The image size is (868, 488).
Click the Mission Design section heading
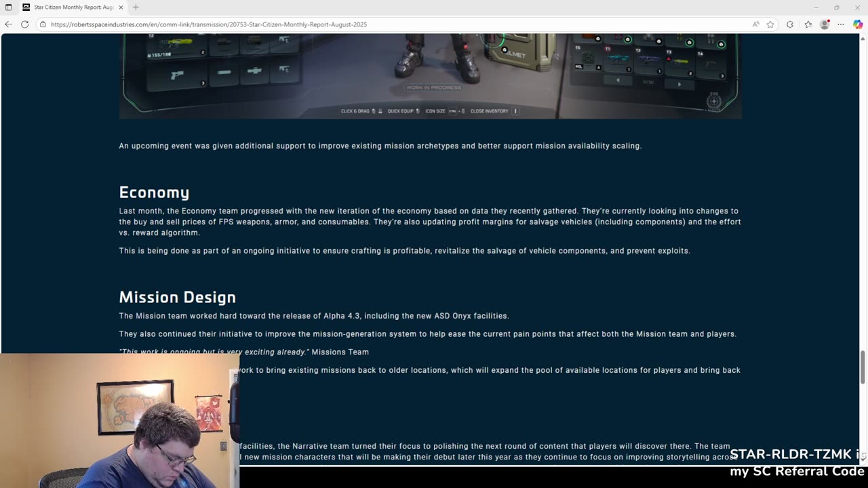click(178, 297)
